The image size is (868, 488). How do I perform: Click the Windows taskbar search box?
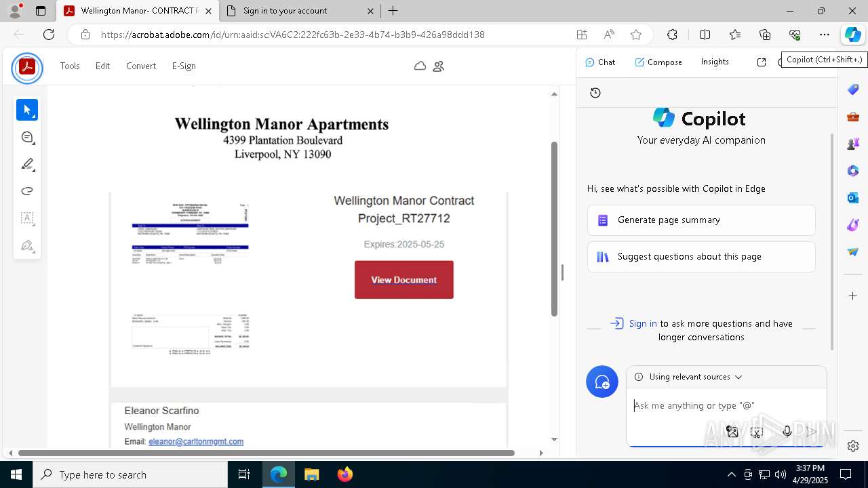(x=130, y=474)
